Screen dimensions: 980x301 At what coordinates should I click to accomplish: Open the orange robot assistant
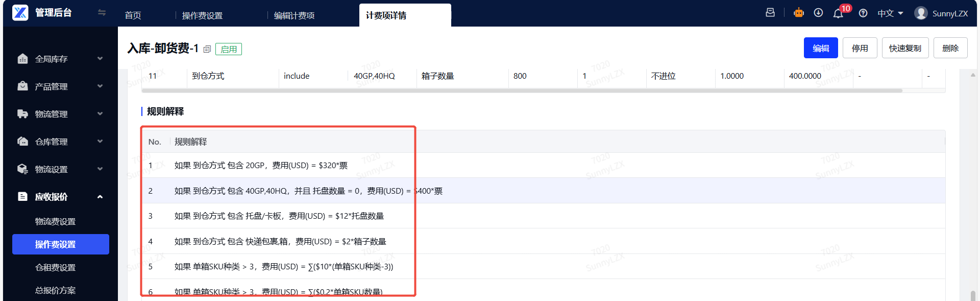click(799, 13)
